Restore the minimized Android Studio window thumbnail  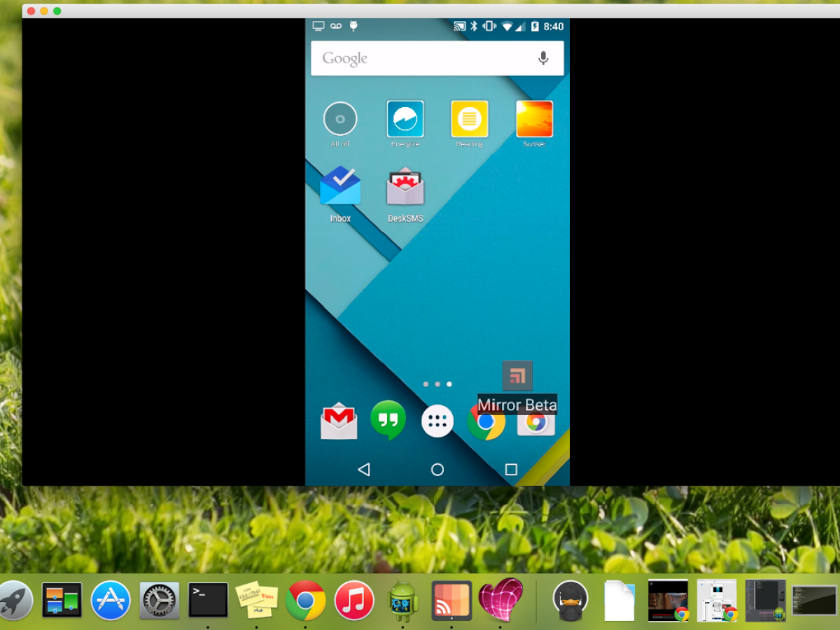tap(765, 601)
